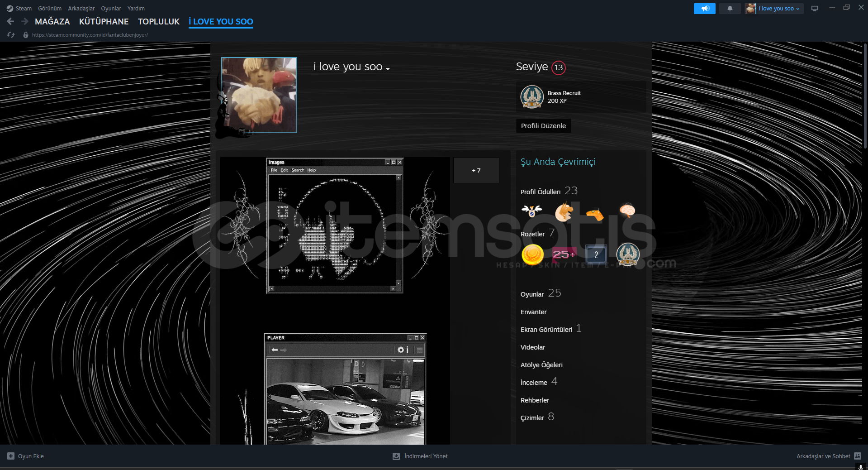Click the gold coin badge
Screen dimensions: 868x470
tap(532, 254)
